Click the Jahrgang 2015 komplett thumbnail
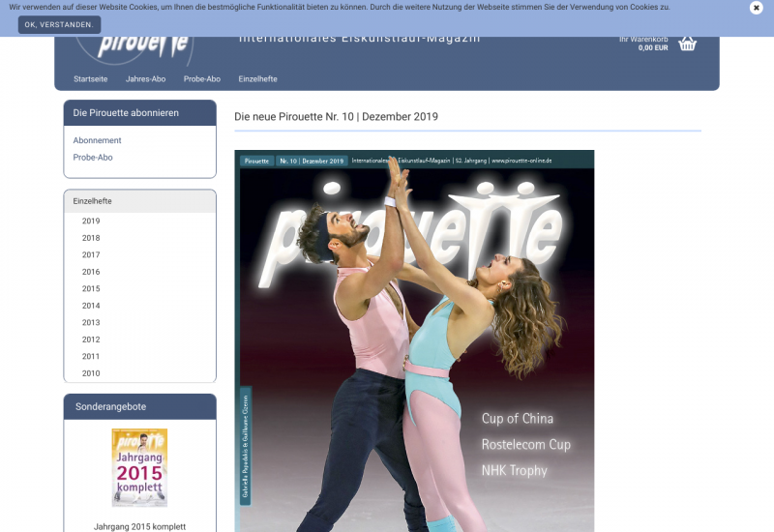Viewport: 774px width, 532px height. tap(139, 468)
